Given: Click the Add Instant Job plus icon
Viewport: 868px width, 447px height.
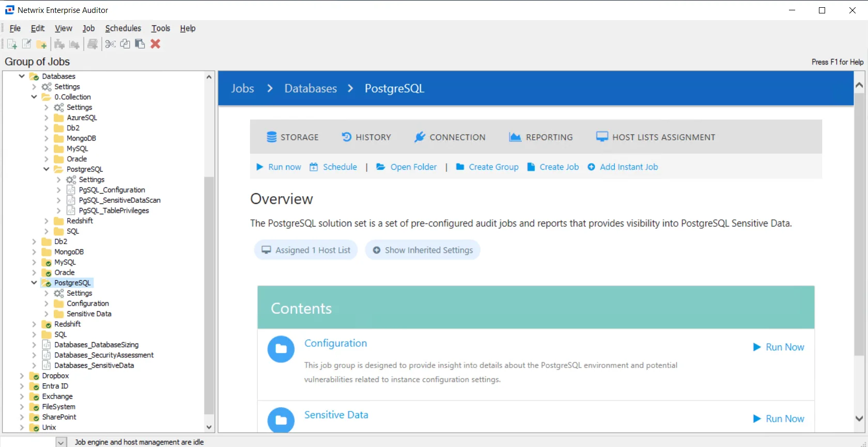Looking at the screenshot, I should (x=591, y=167).
